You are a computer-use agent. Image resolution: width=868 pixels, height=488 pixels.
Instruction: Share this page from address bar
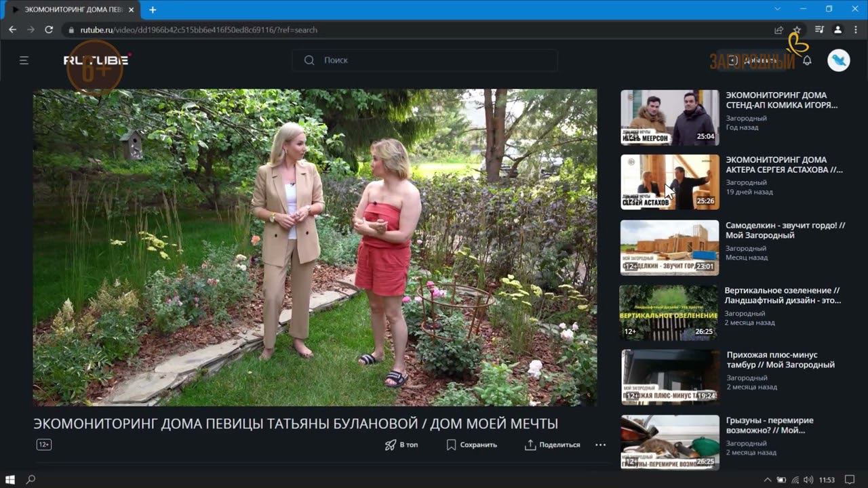pos(778,30)
